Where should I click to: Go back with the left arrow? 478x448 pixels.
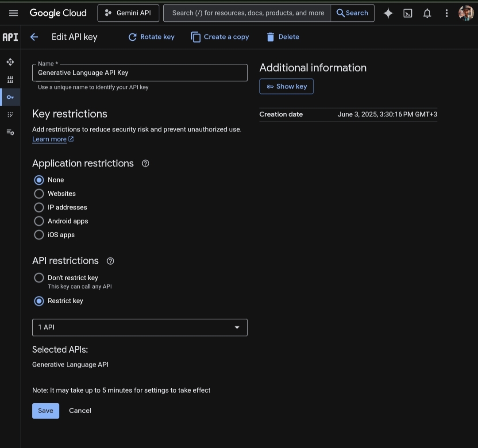coord(34,37)
